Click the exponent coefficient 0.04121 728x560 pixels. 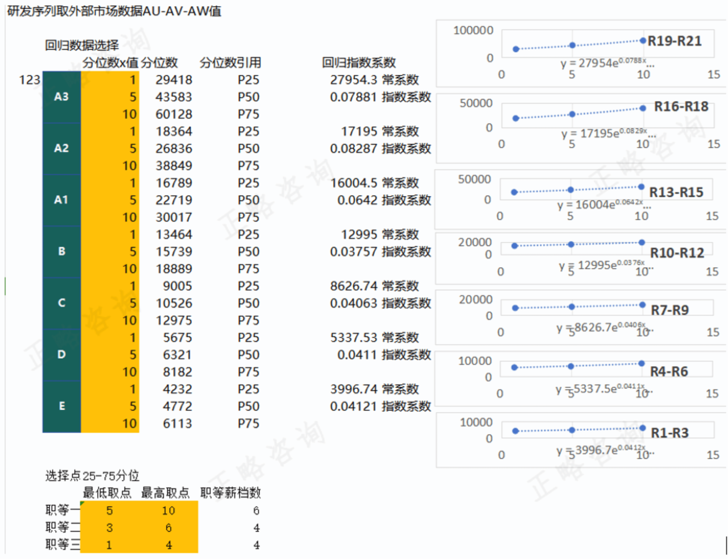[x=354, y=406]
